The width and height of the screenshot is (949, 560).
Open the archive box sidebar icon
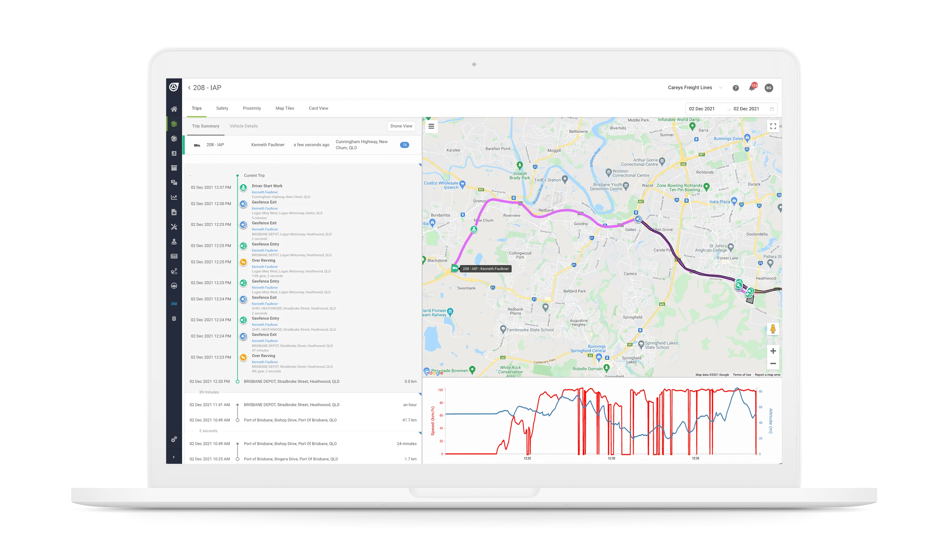(174, 168)
